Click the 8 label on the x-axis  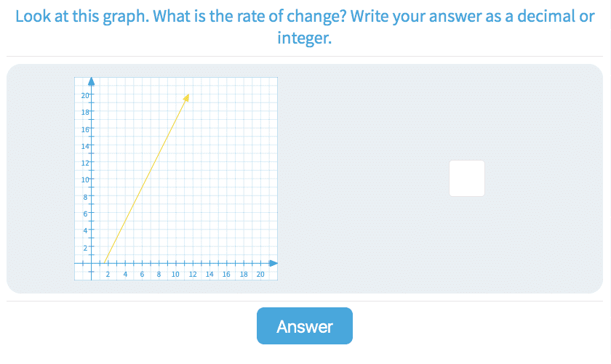pos(159,275)
